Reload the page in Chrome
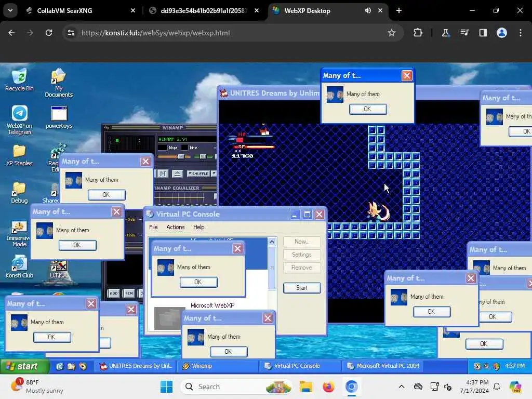Image resolution: width=532 pixels, height=399 pixels. pyautogui.click(x=49, y=33)
